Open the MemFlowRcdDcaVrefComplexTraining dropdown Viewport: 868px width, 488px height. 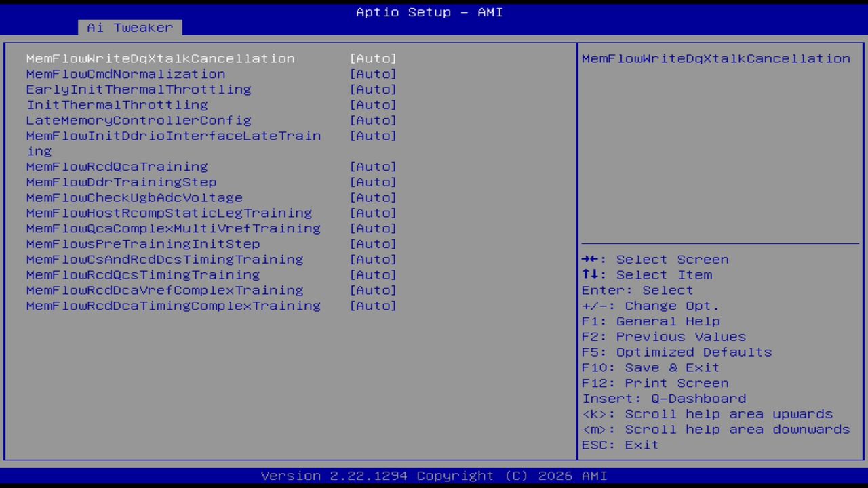[373, 290]
